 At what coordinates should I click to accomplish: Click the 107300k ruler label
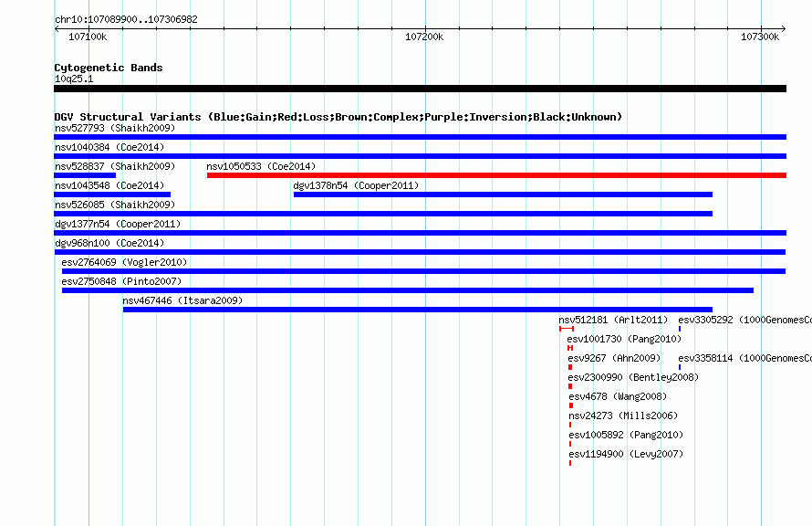point(760,37)
